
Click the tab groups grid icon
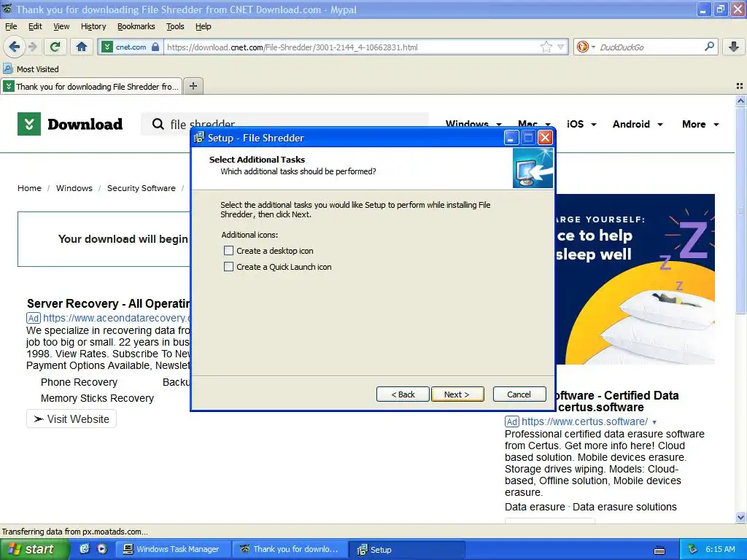coord(740,86)
